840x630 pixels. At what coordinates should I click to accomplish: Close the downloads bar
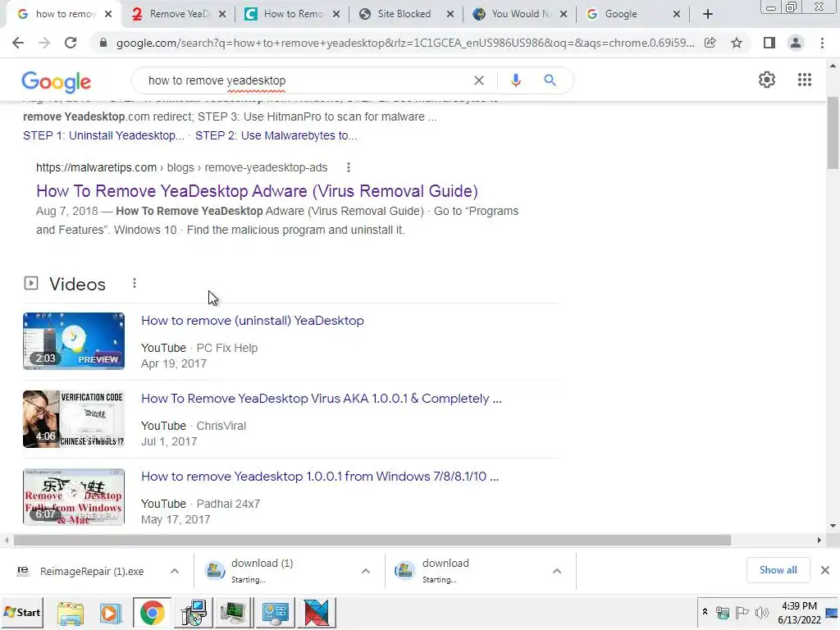click(825, 570)
